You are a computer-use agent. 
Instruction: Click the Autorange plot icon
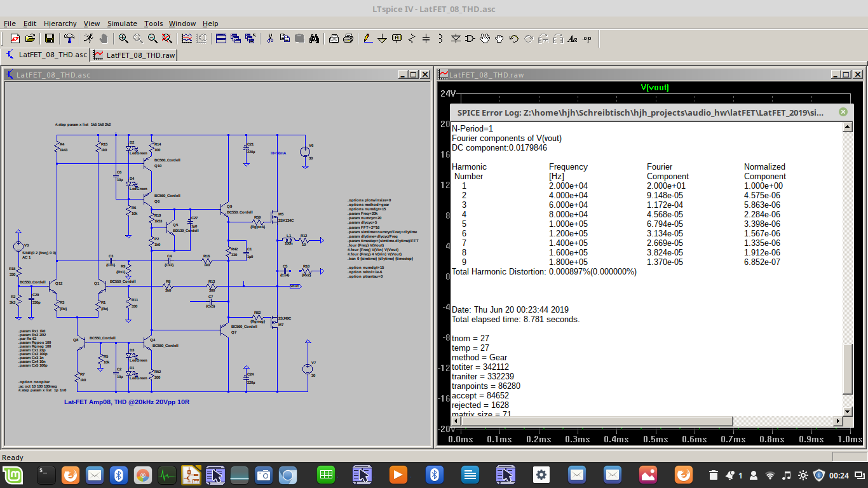187,39
